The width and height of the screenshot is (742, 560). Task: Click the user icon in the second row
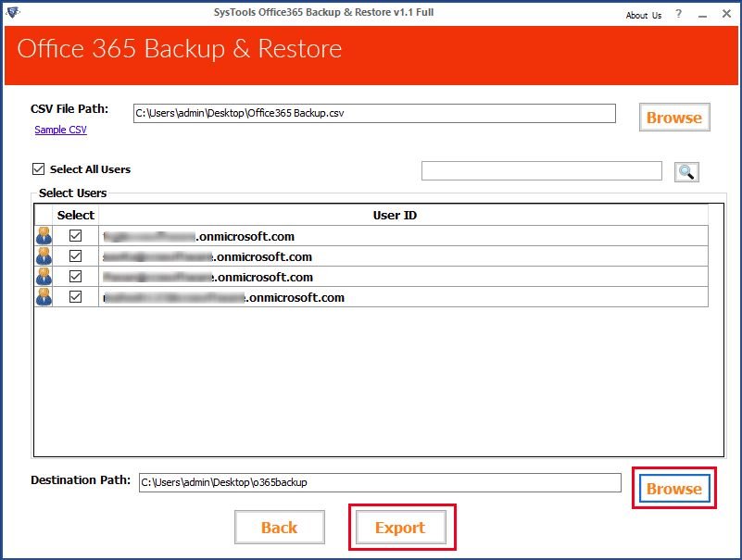44,255
